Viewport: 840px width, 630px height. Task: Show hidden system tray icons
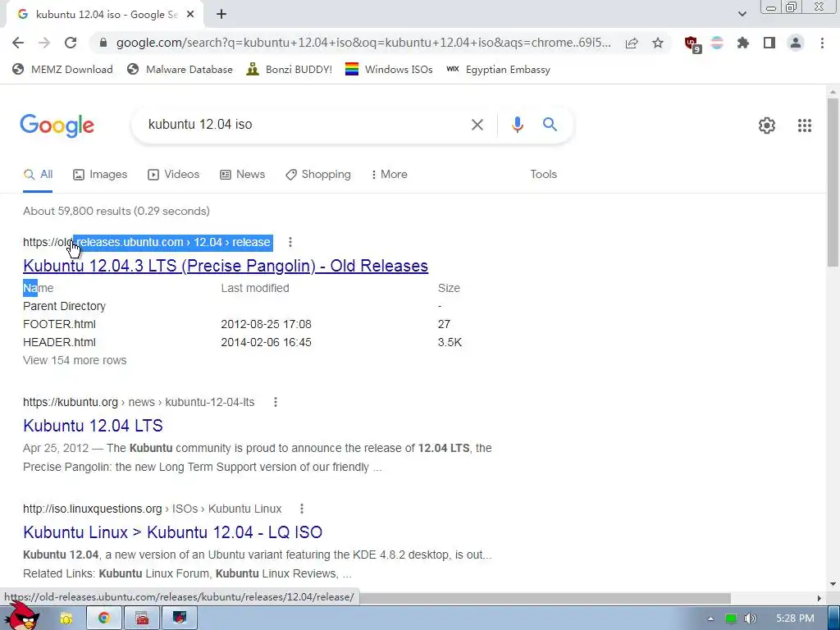(710, 619)
